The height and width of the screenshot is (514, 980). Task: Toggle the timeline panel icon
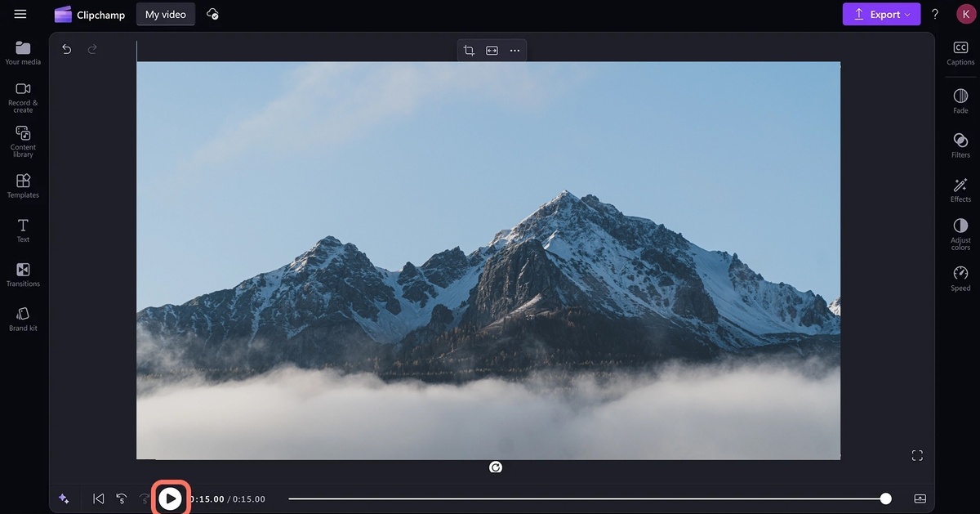pyautogui.click(x=920, y=498)
